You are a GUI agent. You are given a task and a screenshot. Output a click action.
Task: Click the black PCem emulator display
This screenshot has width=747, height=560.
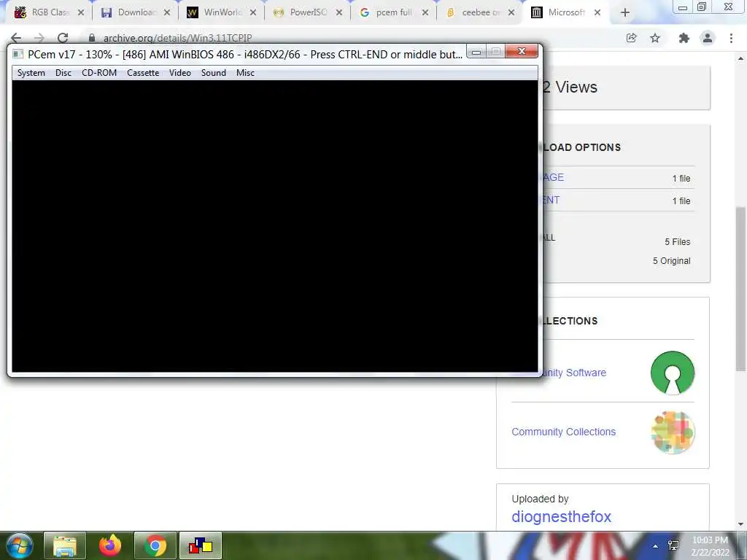275,226
